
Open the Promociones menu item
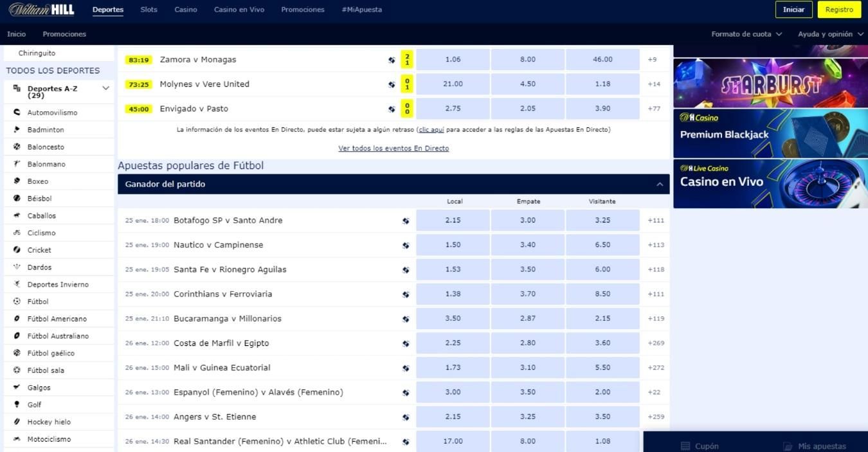click(x=302, y=10)
